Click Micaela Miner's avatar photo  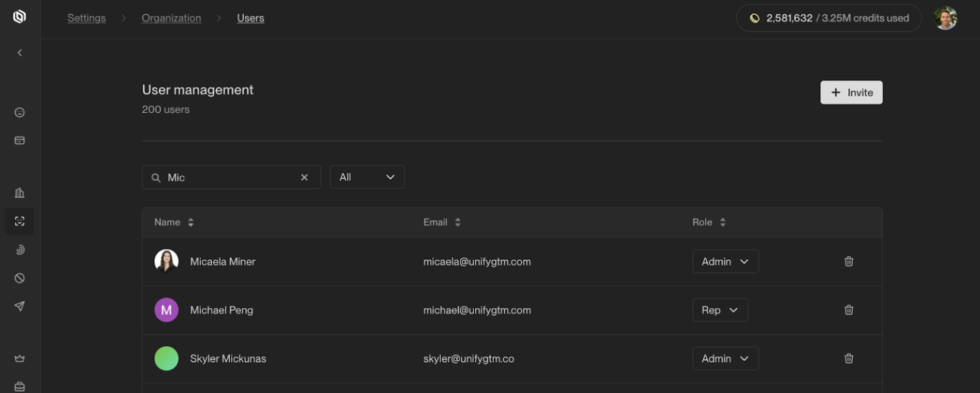click(166, 261)
